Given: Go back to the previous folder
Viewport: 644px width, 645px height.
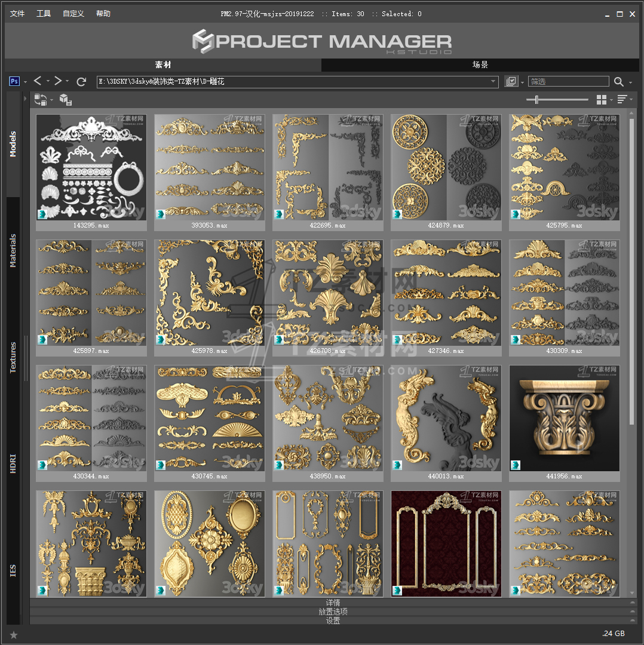Looking at the screenshot, I should (x=38, y=81).
